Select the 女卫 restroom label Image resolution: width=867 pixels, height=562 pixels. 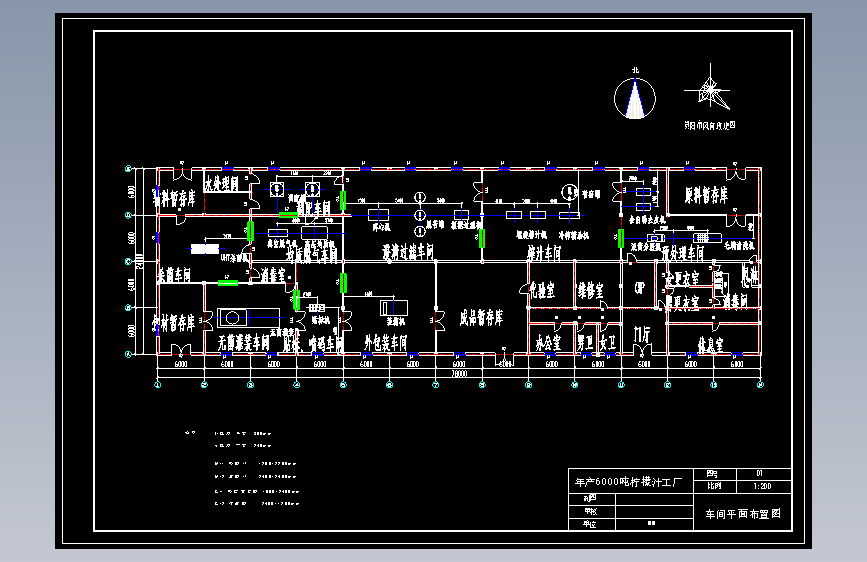608,343
